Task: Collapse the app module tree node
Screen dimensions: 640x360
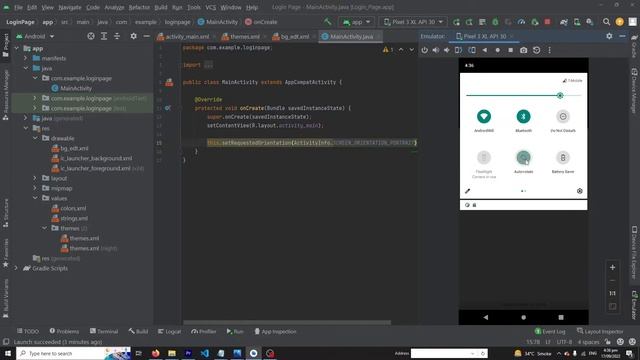Action: click(x=17, y=48)
